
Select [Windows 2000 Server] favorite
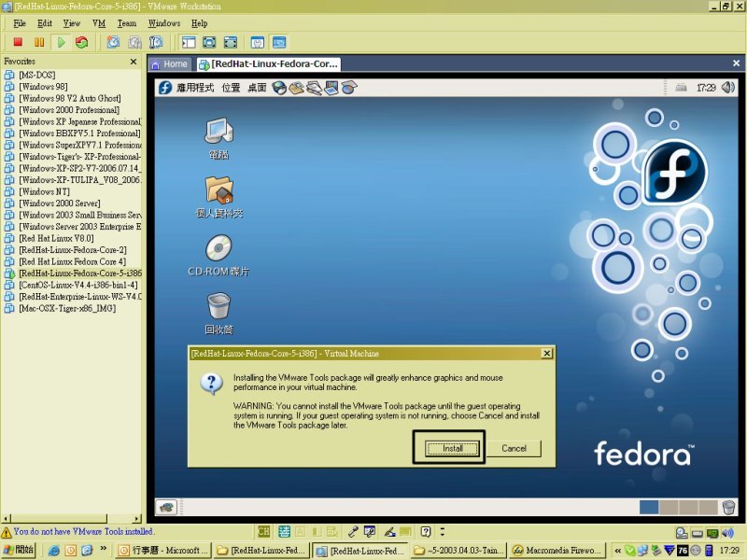click(x=59, y=203)
